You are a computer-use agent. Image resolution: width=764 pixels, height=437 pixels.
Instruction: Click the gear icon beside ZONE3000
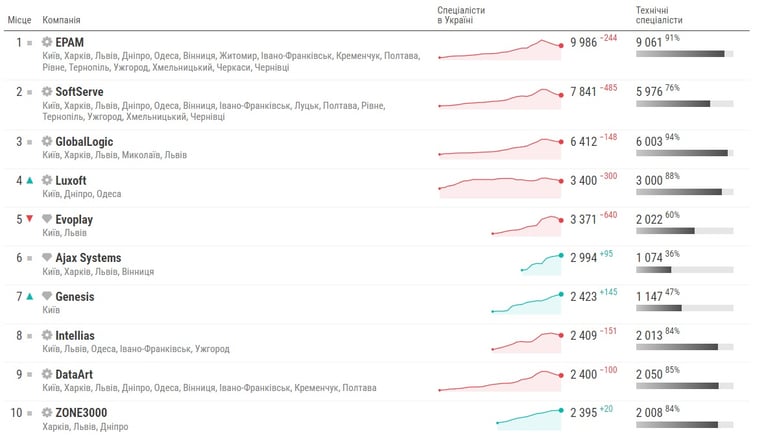click(x=47, y=413)
